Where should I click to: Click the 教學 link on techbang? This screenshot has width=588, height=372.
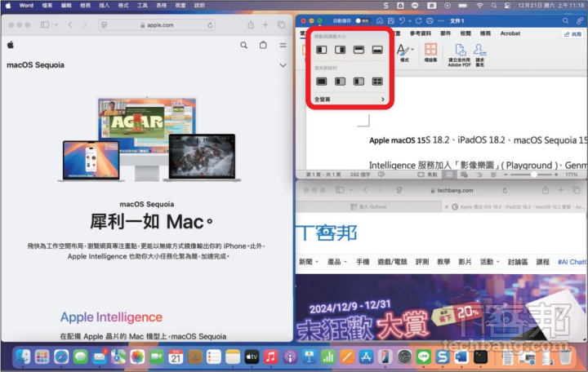[x=443, y=262]
